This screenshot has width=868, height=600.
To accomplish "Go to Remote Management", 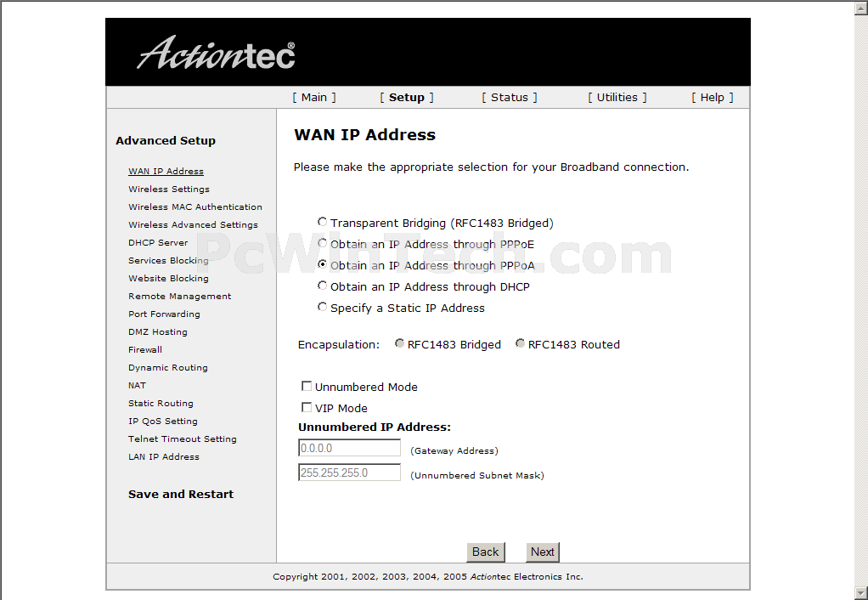I will (x=180, y=296).
